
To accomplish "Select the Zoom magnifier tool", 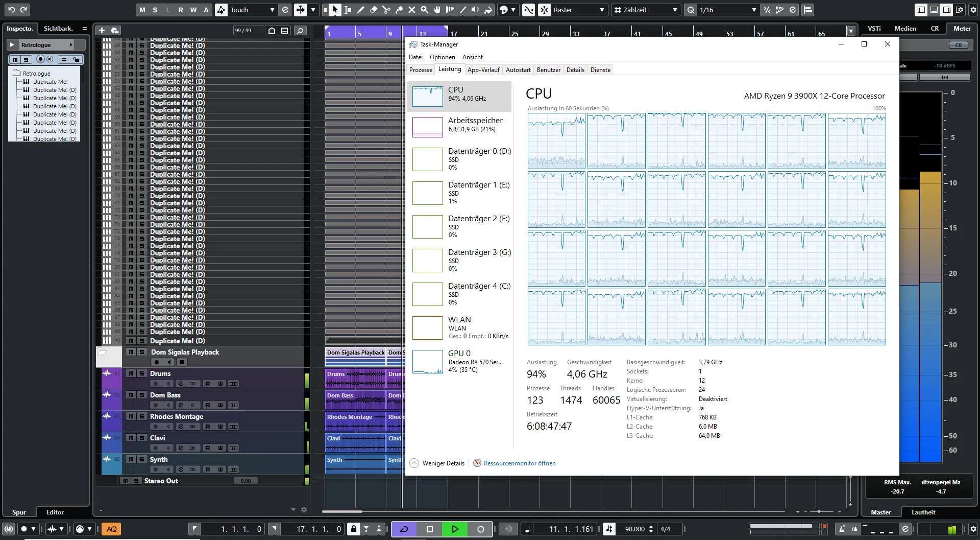I will coord(425,10).
